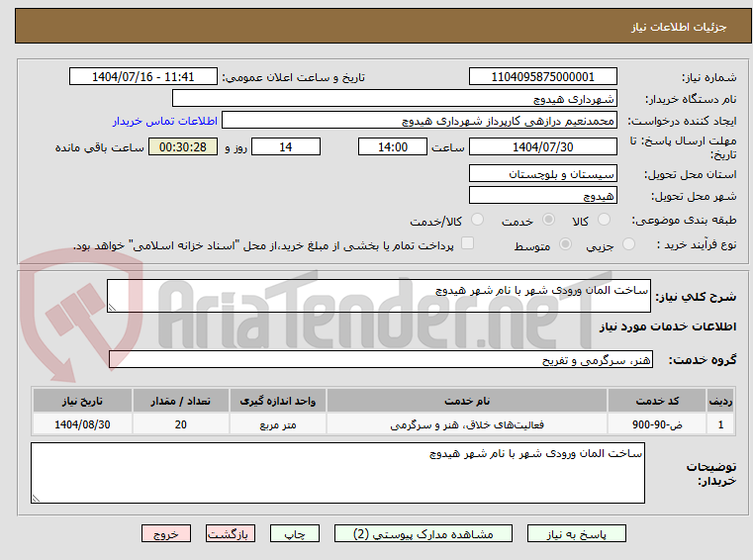Click the واحد اندازه گیری column header
The height and width of the screenshot is (560, 753).
point(278,401)
